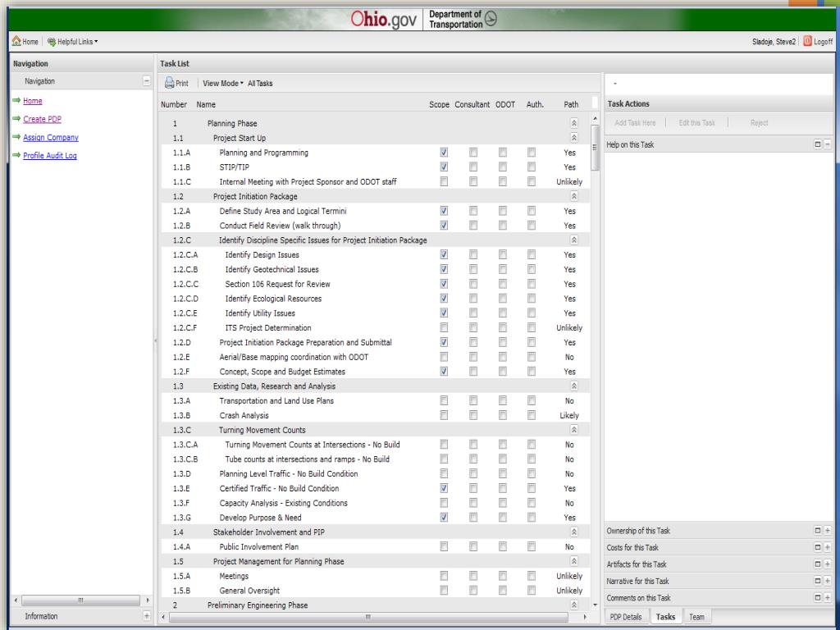
Task: Click the Path column header
Action: pos(571,104)
